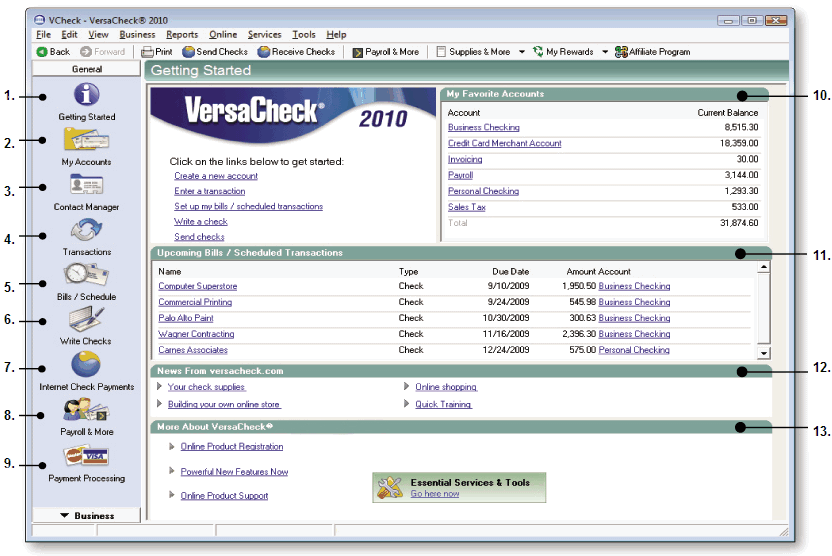Click the Upcoming Bills scrollbar down arrow
Image resolution: width=832 pixels, height=556 pixels.
pos(764,353)
